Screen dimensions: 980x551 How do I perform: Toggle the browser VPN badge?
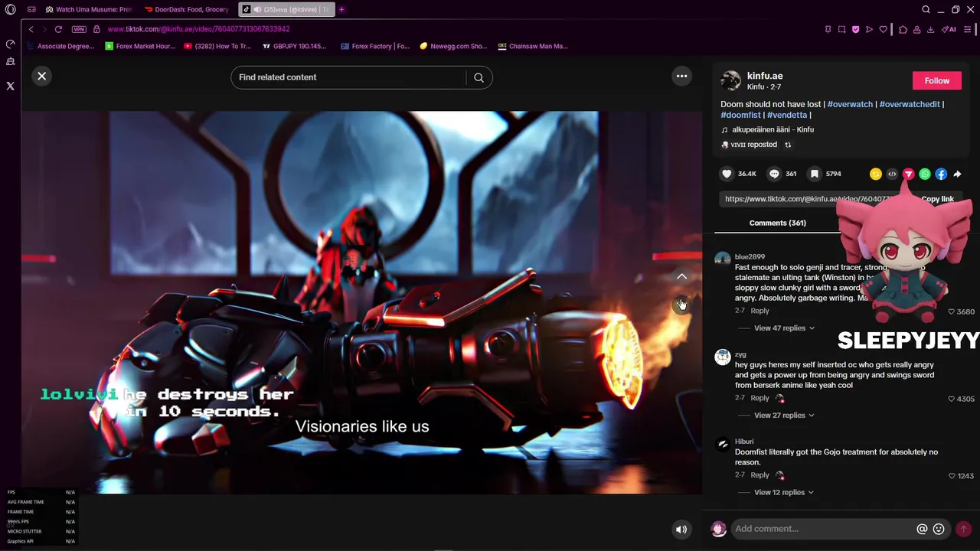tap(79, 29)
